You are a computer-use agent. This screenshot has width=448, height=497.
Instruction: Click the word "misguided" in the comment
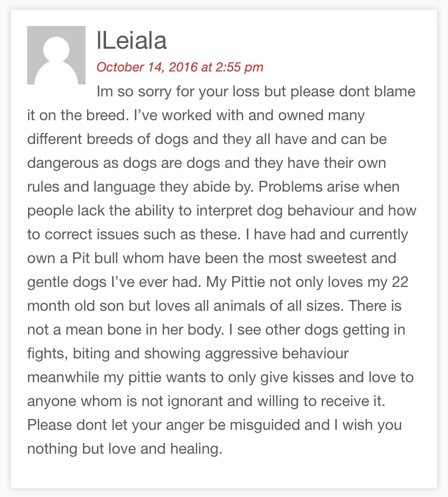click(265, 426)
